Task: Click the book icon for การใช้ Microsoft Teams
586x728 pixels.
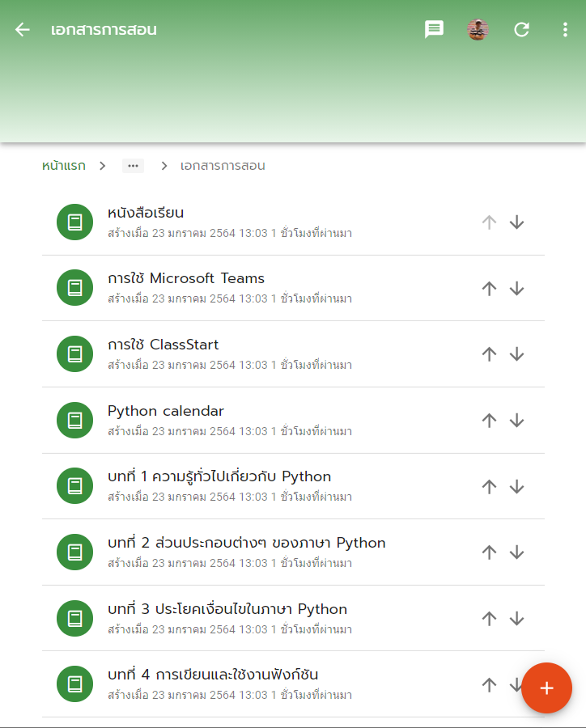Action: click(x=74, y=288)
